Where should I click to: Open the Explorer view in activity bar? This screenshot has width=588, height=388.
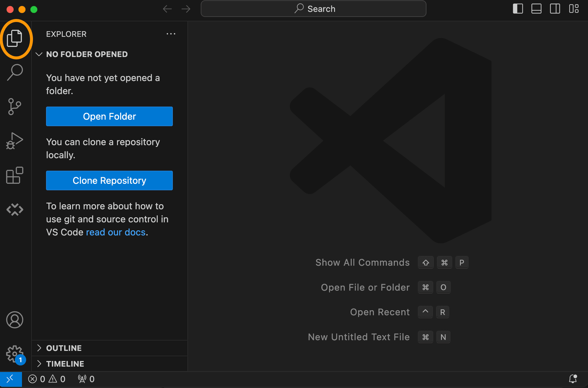(15, 38)
